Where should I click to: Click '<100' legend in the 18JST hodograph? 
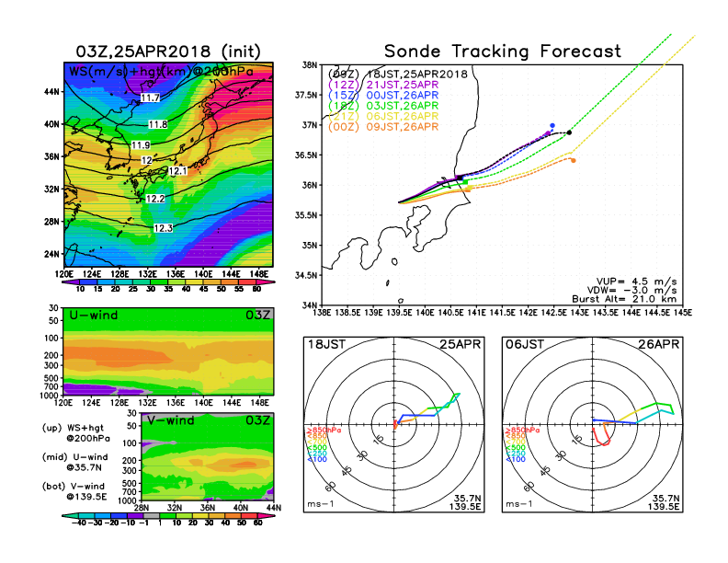click(317, 459)
